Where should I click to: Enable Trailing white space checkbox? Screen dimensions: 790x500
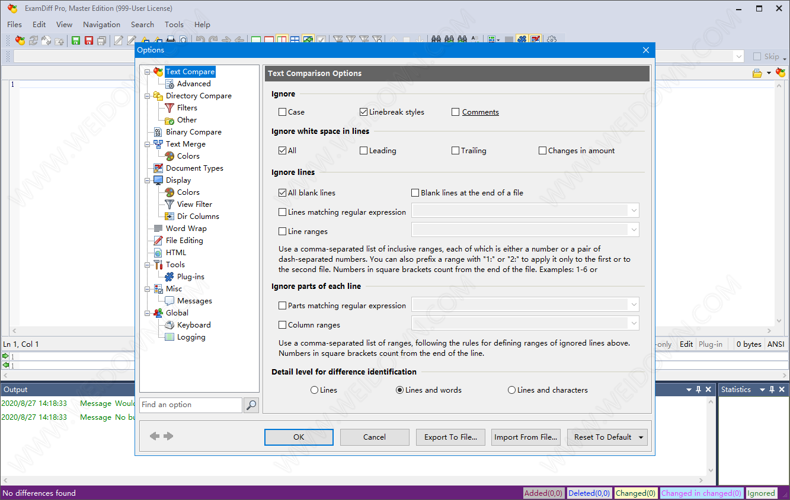click(455, 150)
